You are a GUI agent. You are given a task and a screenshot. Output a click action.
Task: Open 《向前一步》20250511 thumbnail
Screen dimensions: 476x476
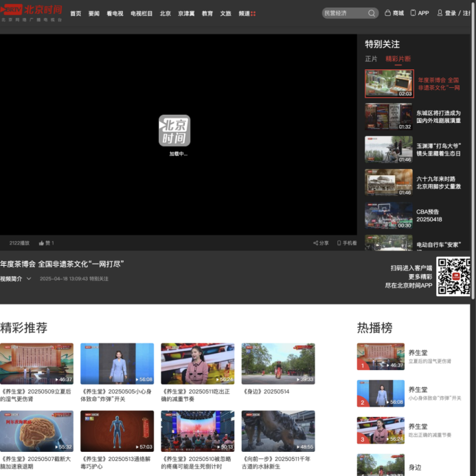click(x=278, y=431)
